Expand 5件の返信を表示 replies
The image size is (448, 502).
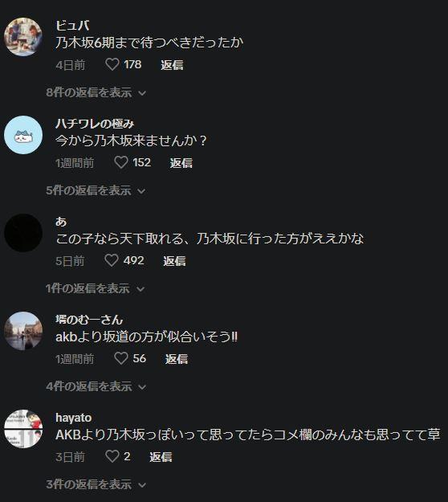click(96, 190)
